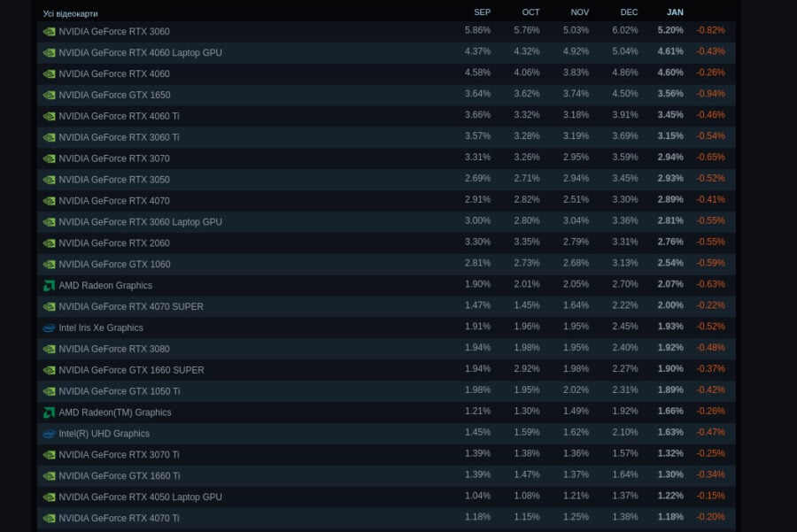Select the JAN column header
The width and height of the screenshot is (797, 532).
pyautogui.click(x=675, y=12)
